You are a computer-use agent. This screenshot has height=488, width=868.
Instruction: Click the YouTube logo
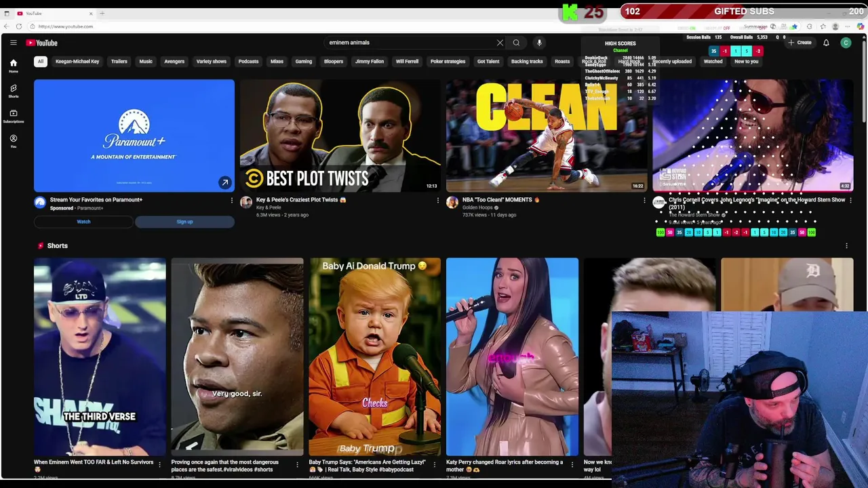pos(42,43)
